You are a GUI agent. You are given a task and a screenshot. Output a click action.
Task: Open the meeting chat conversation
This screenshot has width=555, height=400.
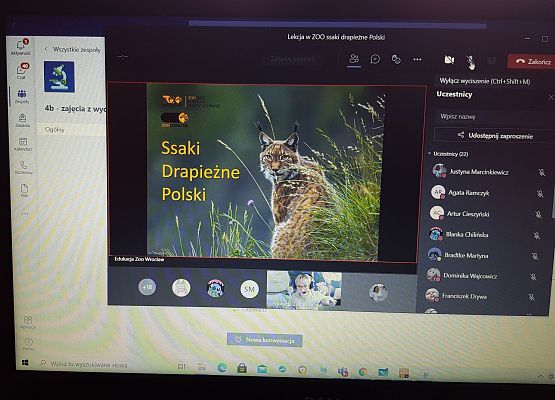pos(375,59)
